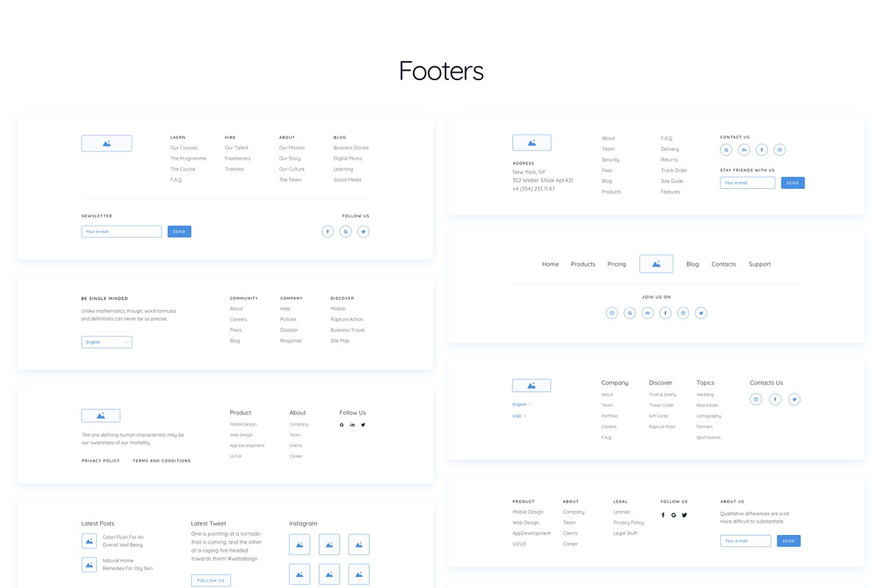Click the Google icon under Follow Us near Legal column
The width and height of the screenshot is (882, 588).
[673, 514]
